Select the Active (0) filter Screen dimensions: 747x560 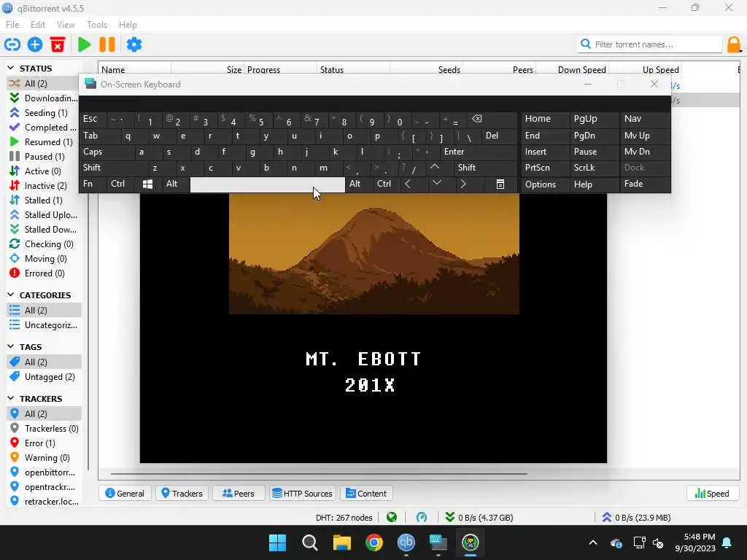tap(43, 171)
